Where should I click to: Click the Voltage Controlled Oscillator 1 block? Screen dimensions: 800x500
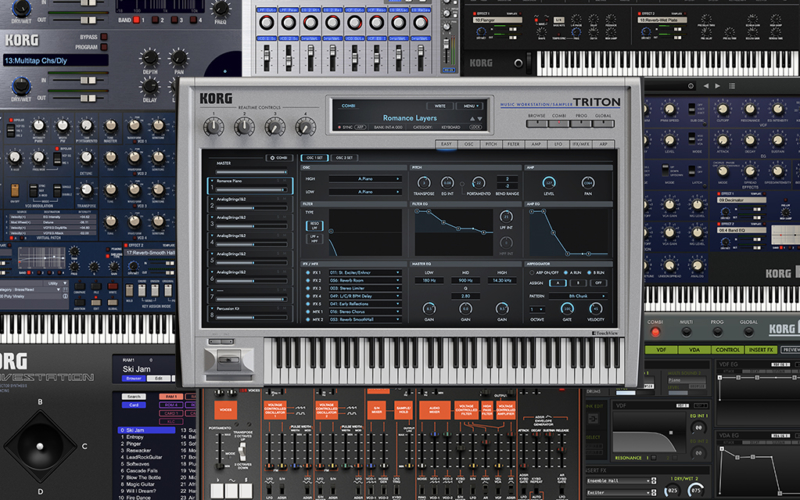tap(275, 410)
